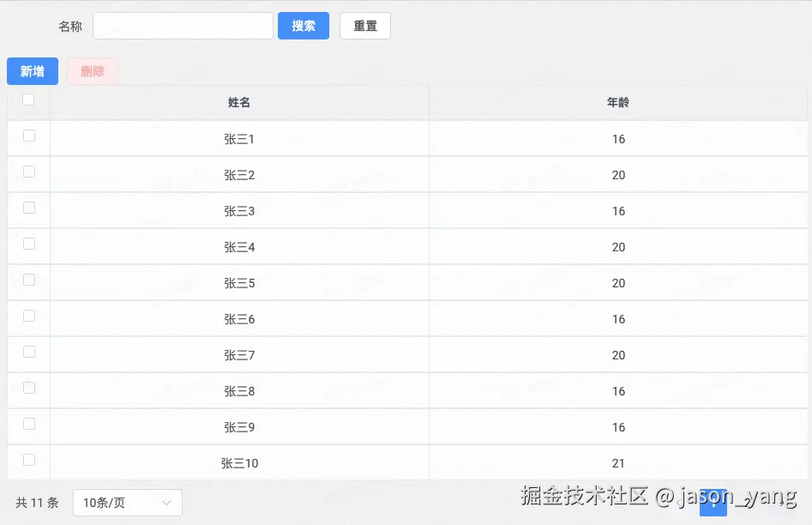This screenshot has width=812, height=525.
Task: Click the 删除 button
Action: point(93,71)
